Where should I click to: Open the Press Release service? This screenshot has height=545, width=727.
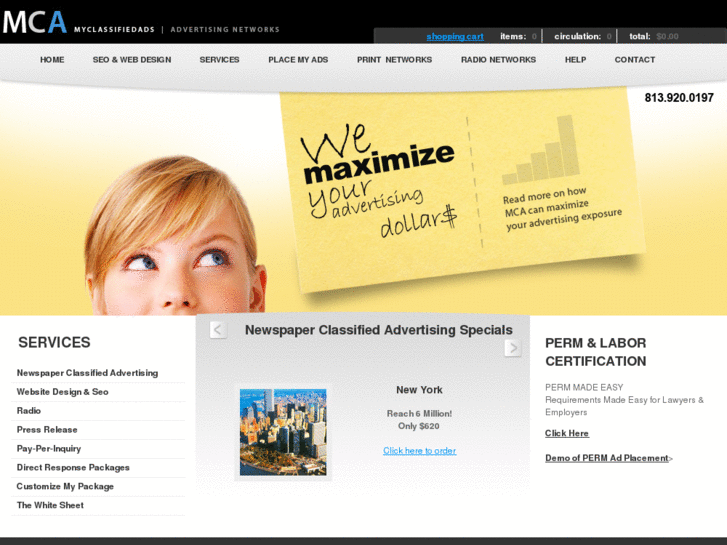47,430
